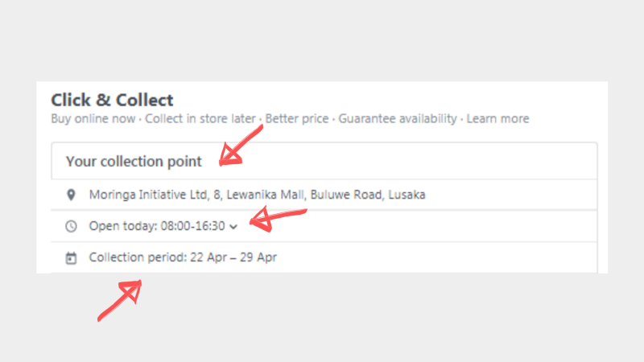Click the calendar icon beside Collection period
644x362 pixels.
pos(71,258)
